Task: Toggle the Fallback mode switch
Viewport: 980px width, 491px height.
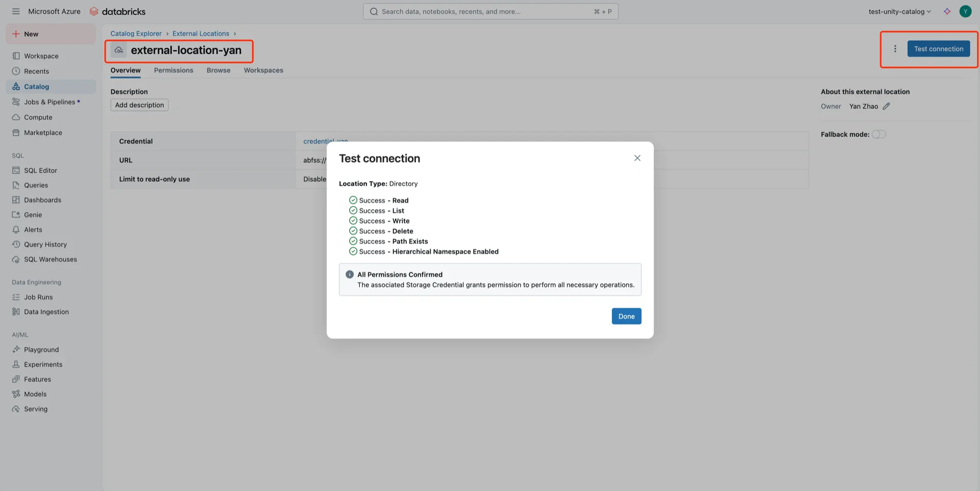Action: point(878,134)
